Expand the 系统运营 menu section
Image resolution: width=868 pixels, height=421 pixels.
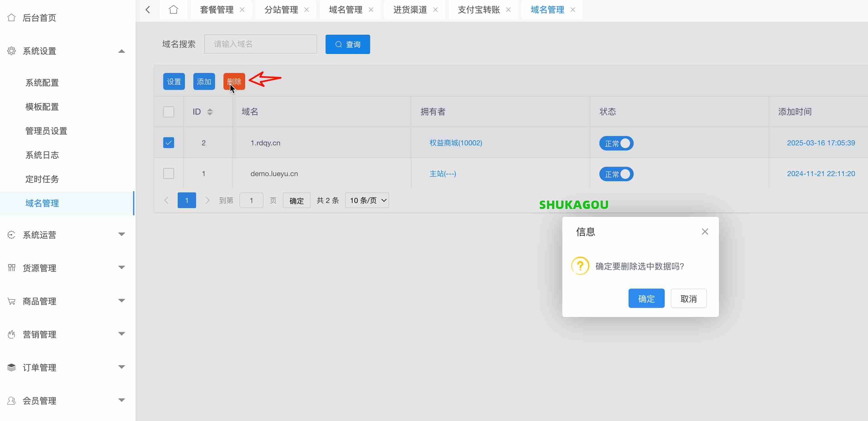coord(121,234)
